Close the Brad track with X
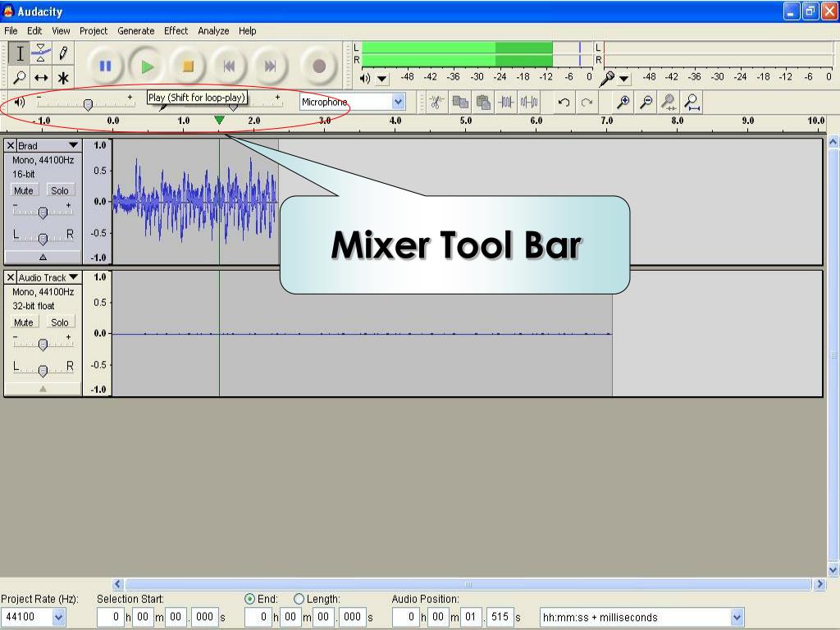The width and height of the screenshot is (840, 630). 11,145
